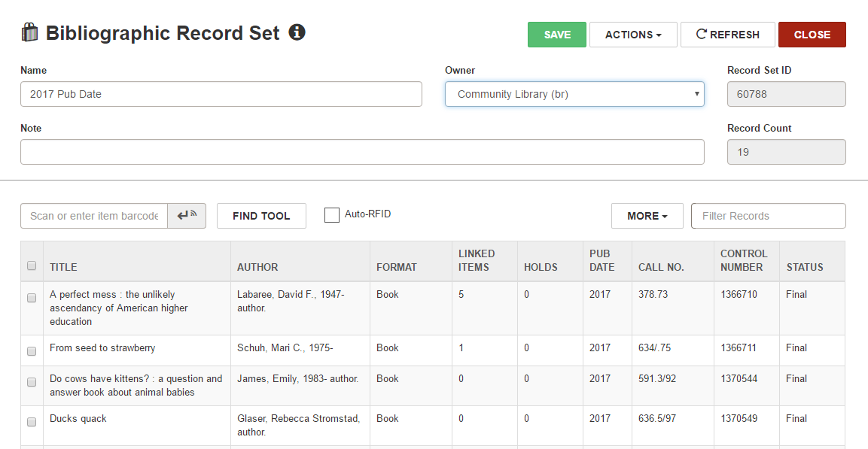
Task: Click into the Name text field
Action: click(221, 94)
